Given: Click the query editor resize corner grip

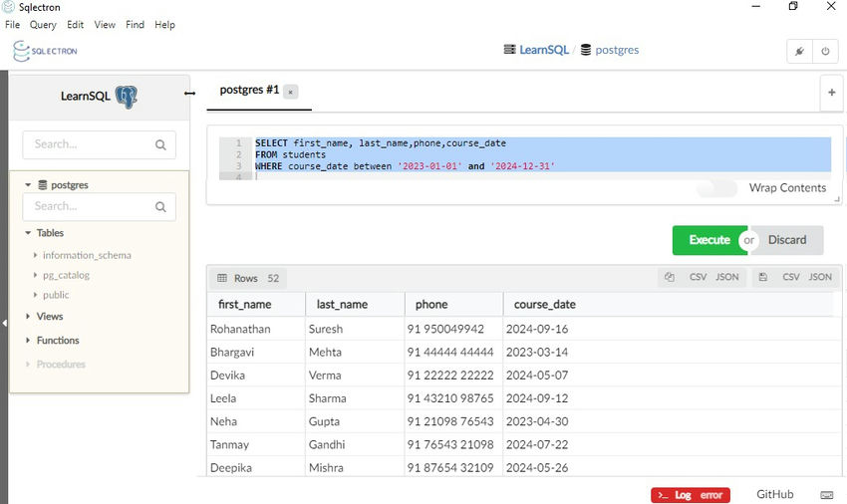Looking at the screenshot, I should click(837, 199).
